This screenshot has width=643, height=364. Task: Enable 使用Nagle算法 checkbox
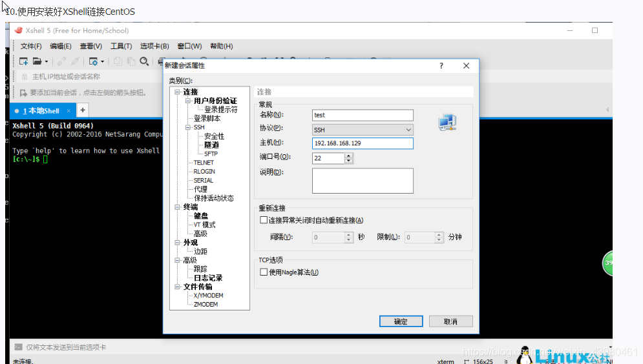click(x=264, y=272)
